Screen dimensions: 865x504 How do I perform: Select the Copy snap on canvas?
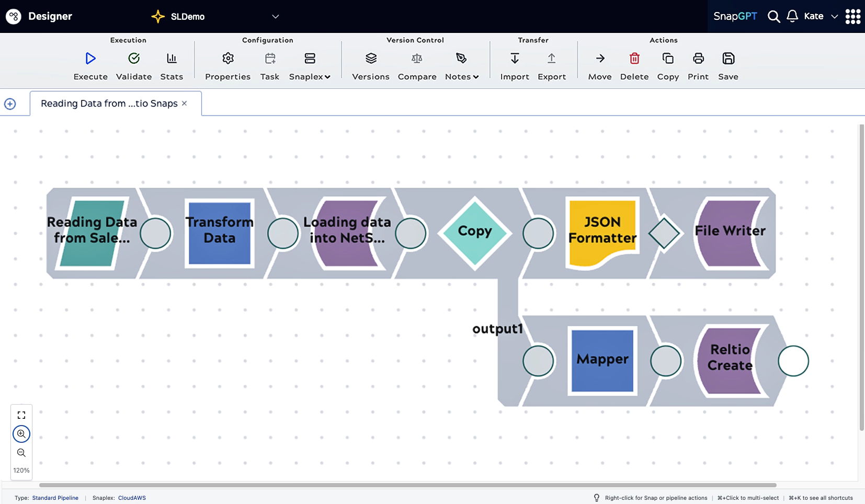click(475, 233)
